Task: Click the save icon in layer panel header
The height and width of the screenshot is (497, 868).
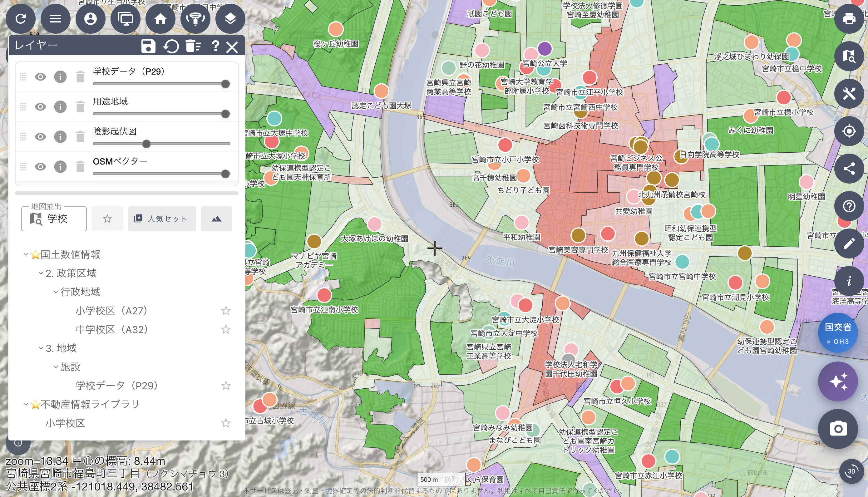Action: 148,46
